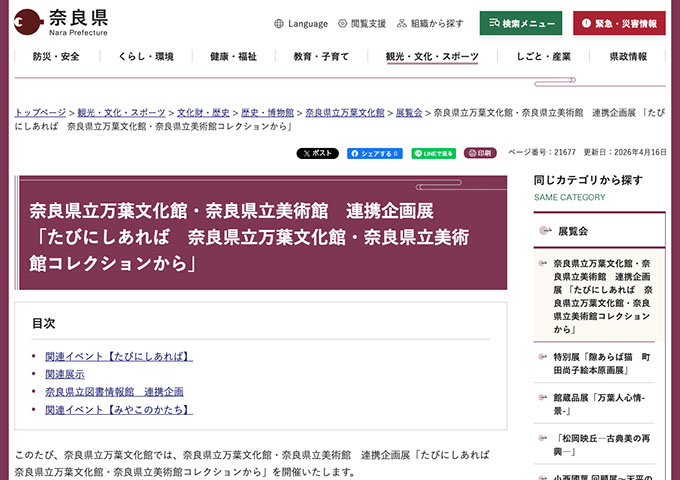Click arrow icon beside 松岡映丘 item

(x=543, y=438)
